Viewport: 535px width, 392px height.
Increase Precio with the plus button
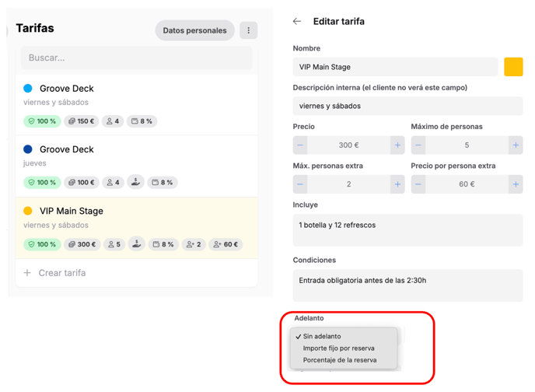[x=397, y=145]
